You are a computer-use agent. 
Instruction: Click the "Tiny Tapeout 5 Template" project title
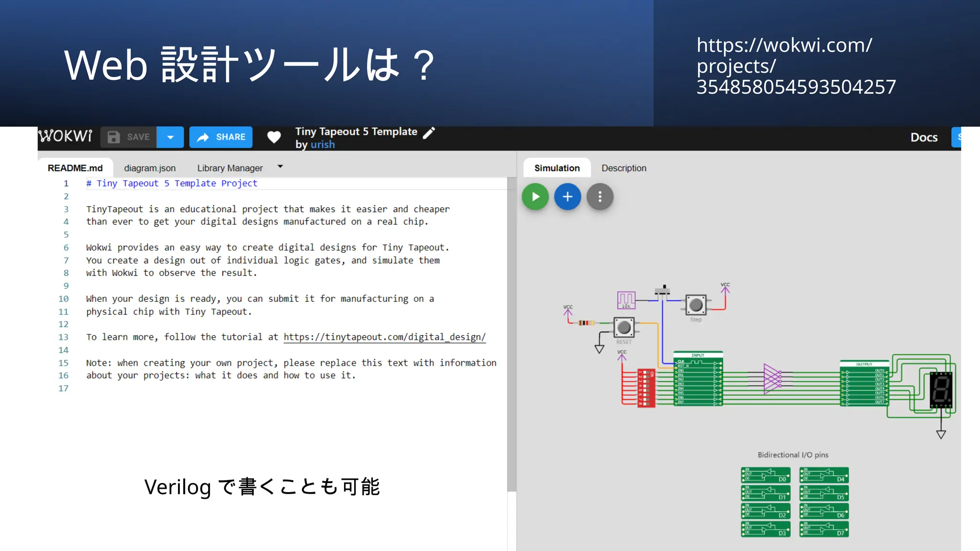356,132
